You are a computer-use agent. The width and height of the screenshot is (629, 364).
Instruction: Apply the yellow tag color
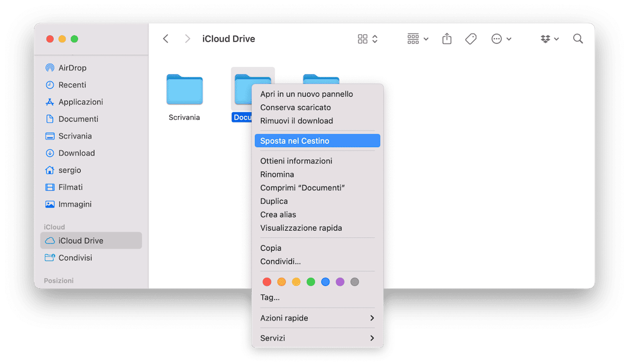coord(296,282)
